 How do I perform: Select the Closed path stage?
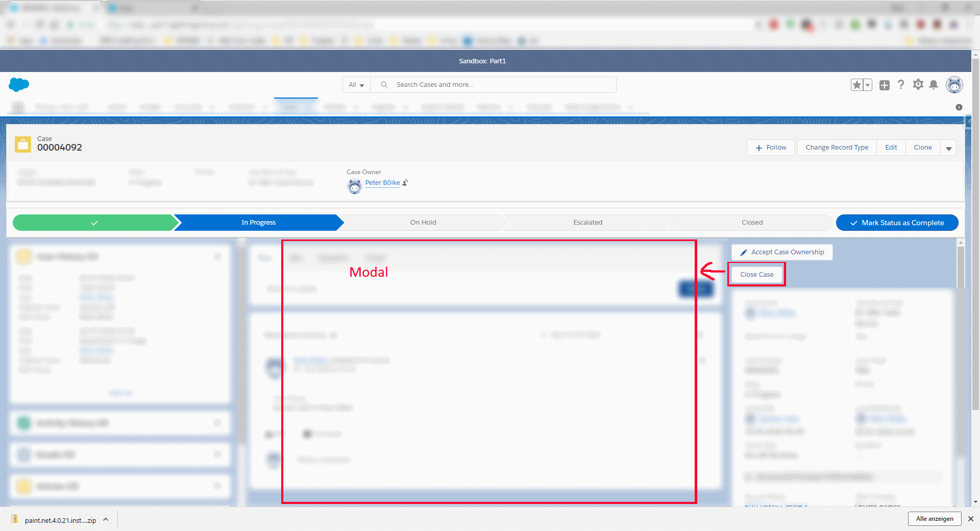click(752, 223)
